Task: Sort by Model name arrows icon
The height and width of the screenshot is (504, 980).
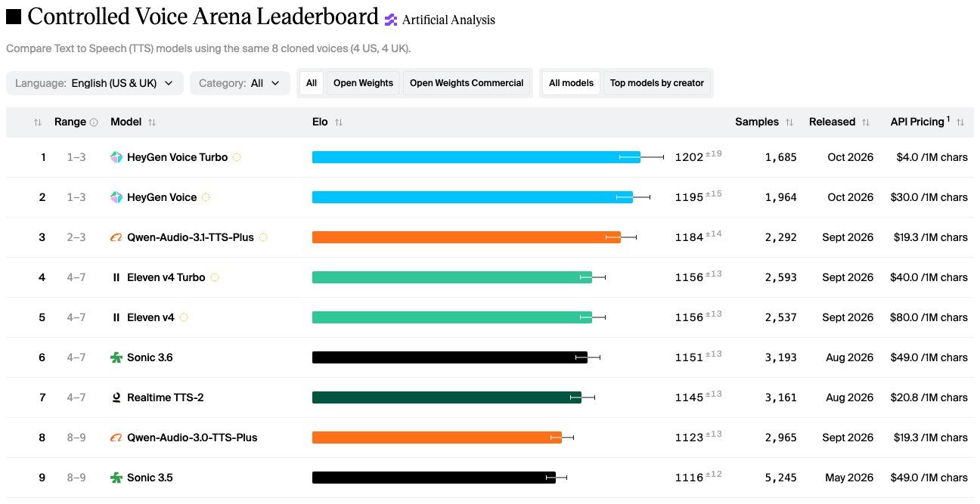Action: [152, 122]
